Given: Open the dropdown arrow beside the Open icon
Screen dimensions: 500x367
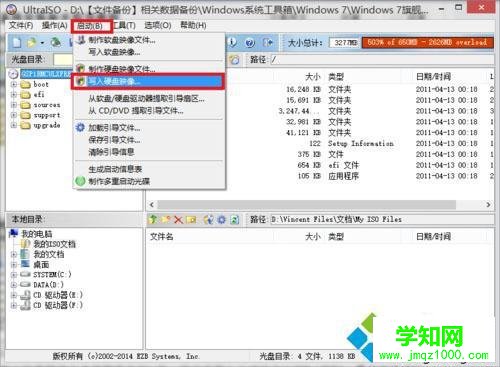Looking at the screenshot, I should (42, 43).
